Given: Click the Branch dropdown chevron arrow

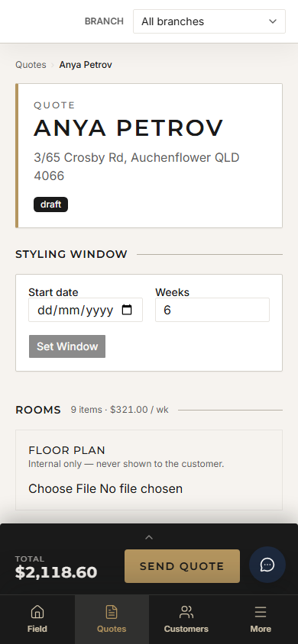Looking at the screenshot, I should pos(273,21).
